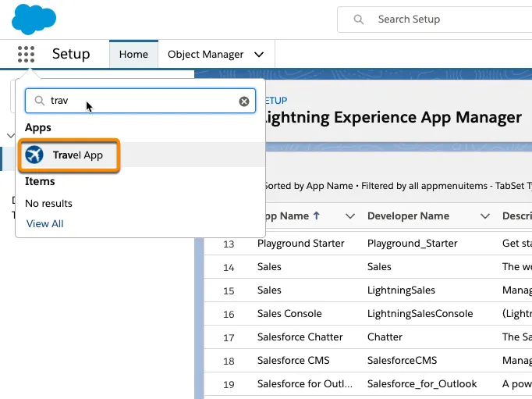Click No results text under Items
Viewport: 532px width, 399px height.
pos(48,204)
